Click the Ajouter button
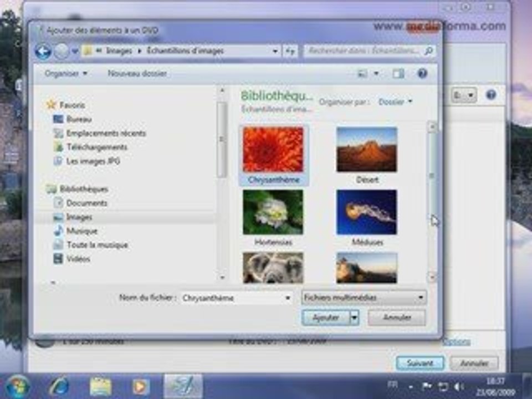Image resolution: width=532 pixels, height=399 pixels. 326,318
